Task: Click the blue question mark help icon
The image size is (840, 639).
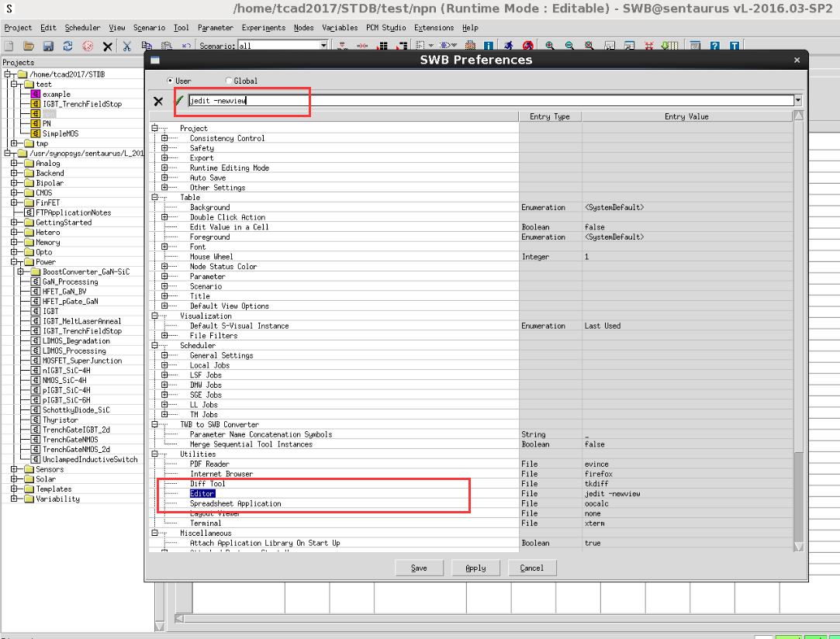Action: tap(714, 47)
